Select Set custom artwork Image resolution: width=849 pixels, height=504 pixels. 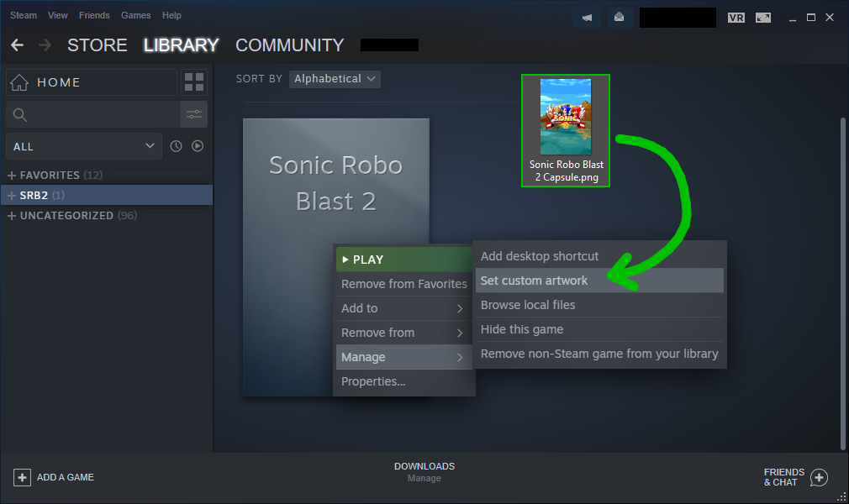click(599, 281)
